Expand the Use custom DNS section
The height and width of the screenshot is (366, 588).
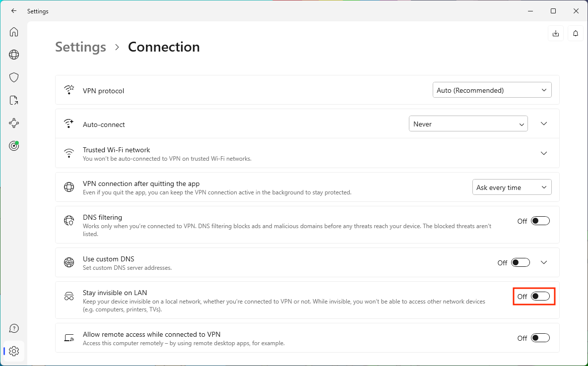pos(544,263)
